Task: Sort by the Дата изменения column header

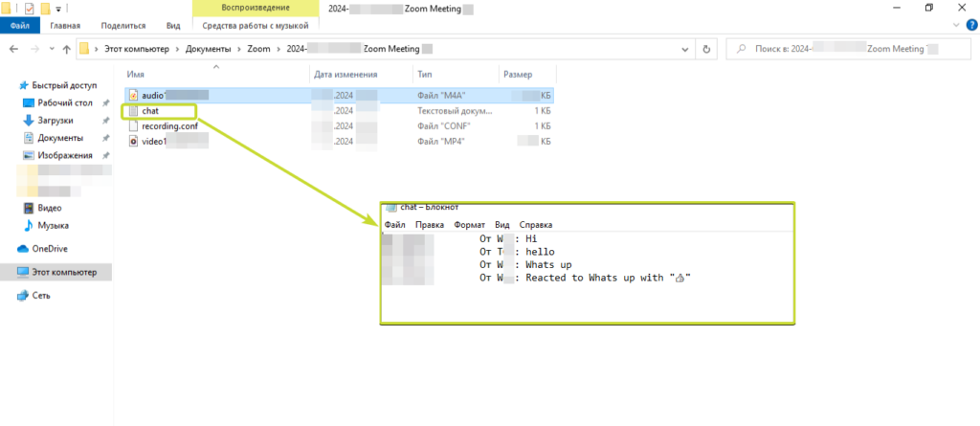Action: 345,75
